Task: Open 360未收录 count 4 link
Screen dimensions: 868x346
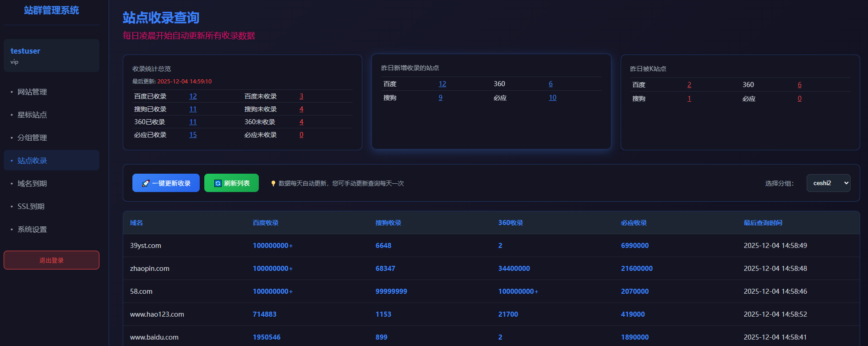Action: click(x=301, y=122)
